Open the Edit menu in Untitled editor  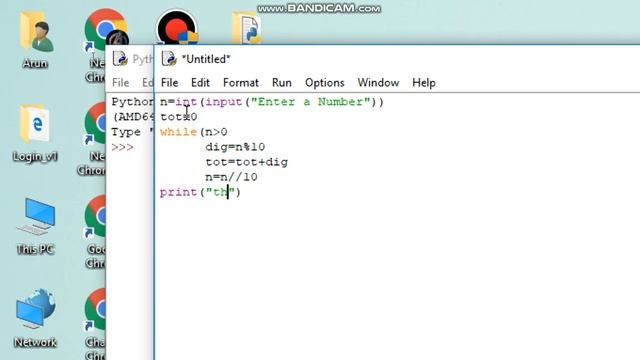(x=200, y=83)
